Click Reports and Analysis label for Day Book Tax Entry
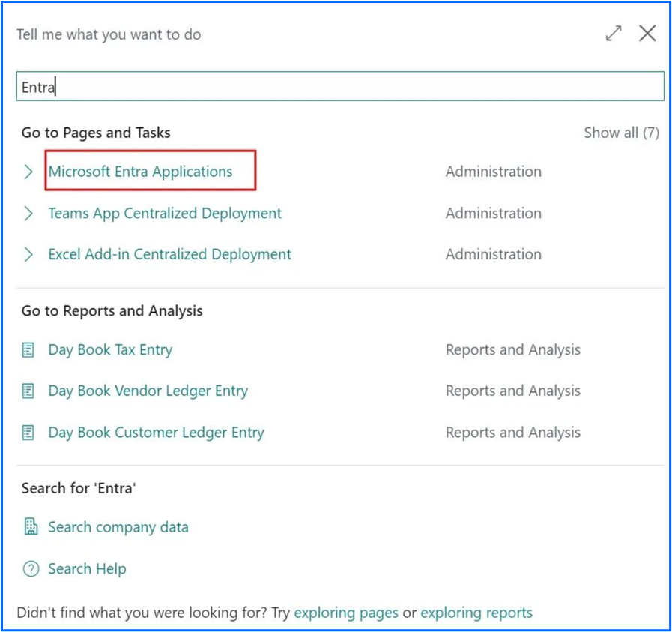The image size is (672, 632). pyautogui.click(x=513, y=350)
